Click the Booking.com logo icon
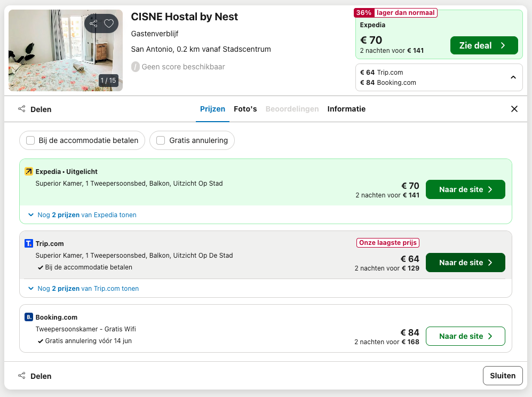532x397 pixels. pos(29,317)
